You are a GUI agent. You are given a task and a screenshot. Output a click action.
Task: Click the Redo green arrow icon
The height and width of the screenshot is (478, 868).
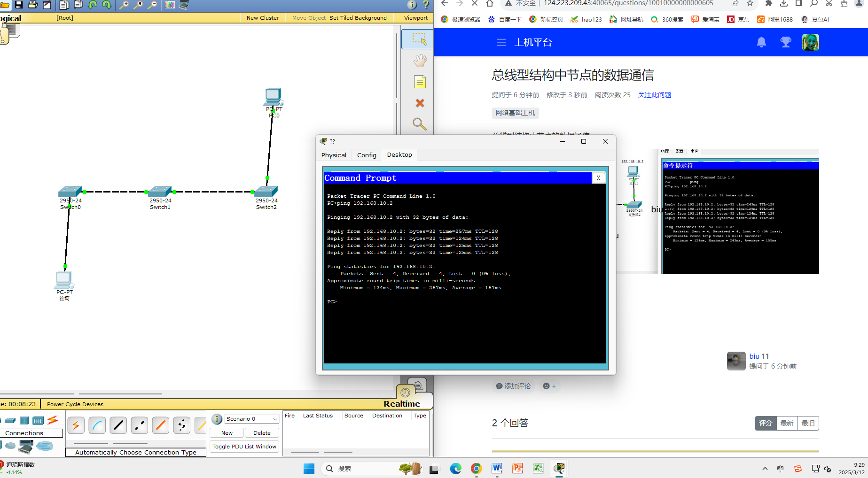pyautogui.click(x=107, y=5)
